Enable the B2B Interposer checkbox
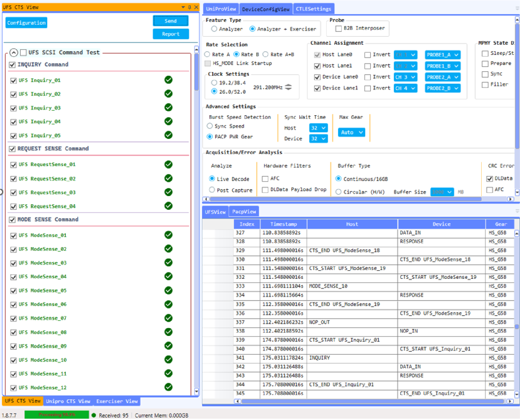 point(338,29)
